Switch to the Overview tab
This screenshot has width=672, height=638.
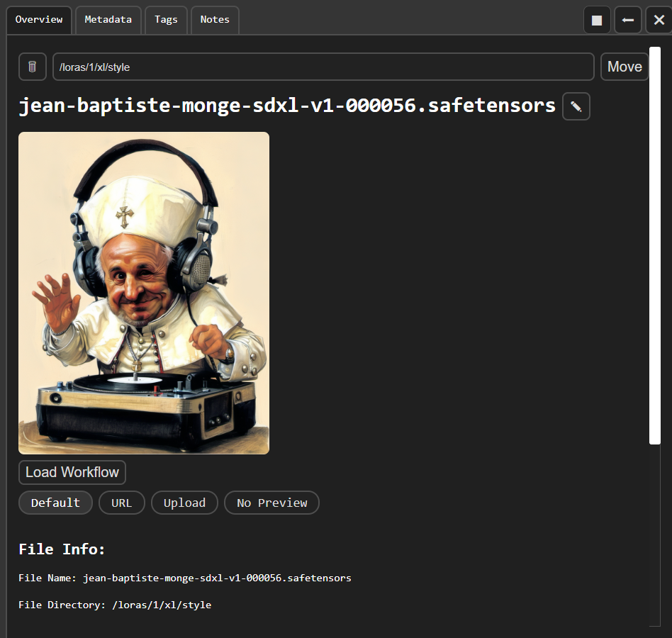[39, 20]
